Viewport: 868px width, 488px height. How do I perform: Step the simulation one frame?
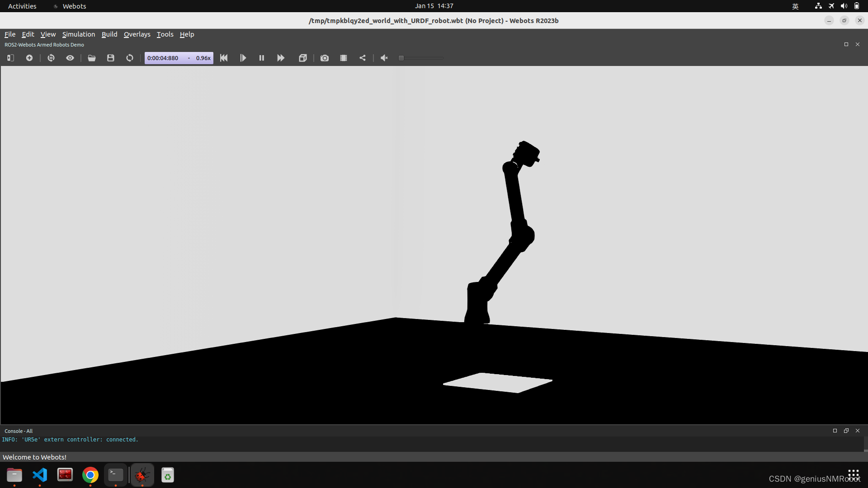[243, 58]
